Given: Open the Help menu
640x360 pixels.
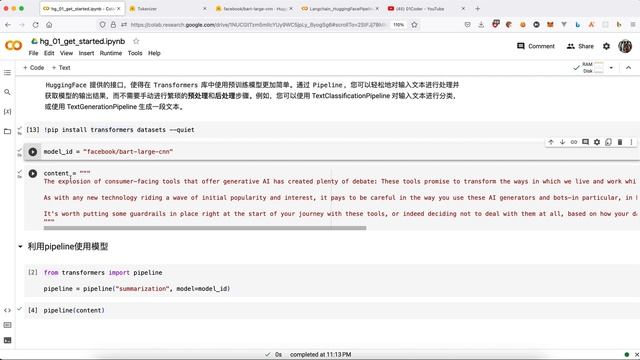Looking at the screenshot, I should 154,53.
